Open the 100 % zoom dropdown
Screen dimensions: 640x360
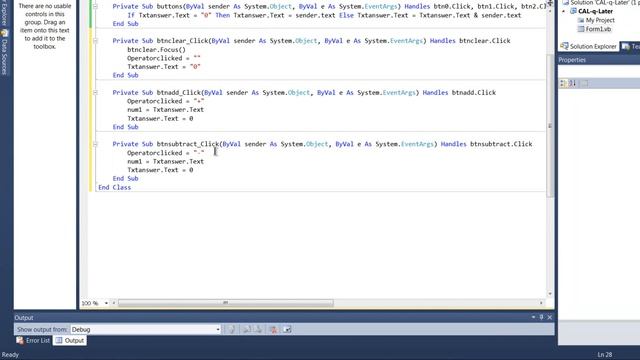(106, 303)
